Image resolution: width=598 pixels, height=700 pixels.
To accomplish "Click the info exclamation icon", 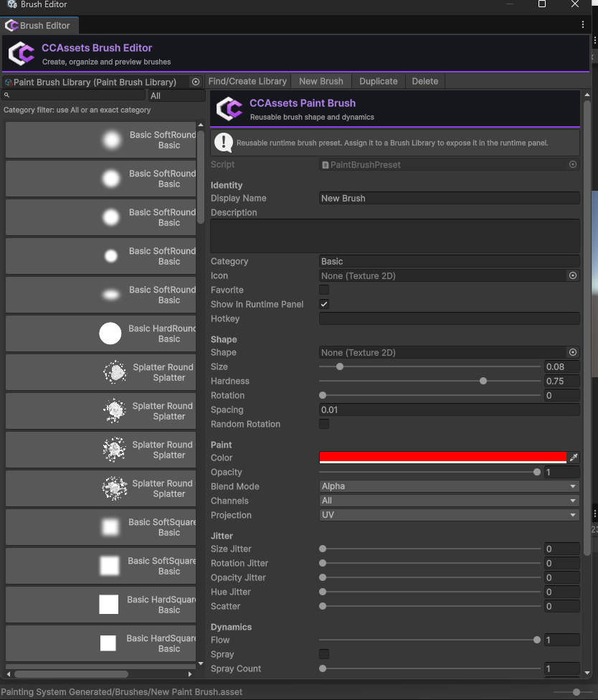I will point(223,143).
